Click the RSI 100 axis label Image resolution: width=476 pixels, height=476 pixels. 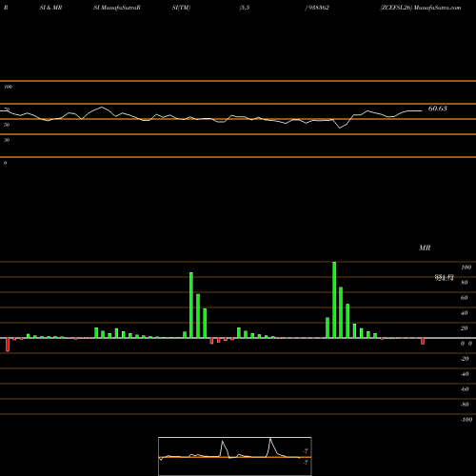coord(9,87)
